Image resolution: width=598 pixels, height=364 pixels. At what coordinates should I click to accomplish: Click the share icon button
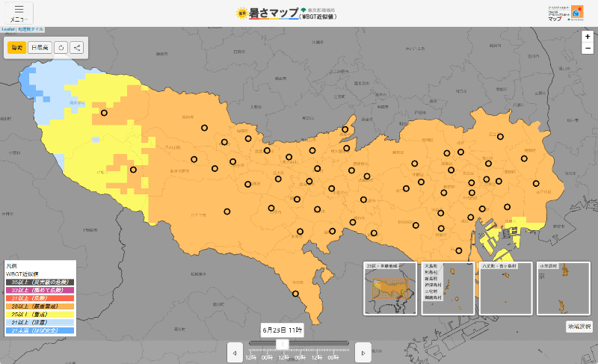[x=77, y=48]
